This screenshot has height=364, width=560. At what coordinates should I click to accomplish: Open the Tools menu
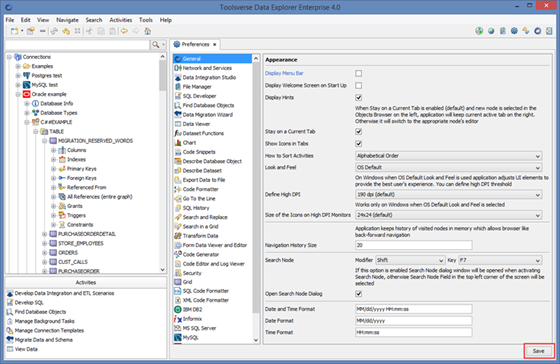[x=146, y=20]
